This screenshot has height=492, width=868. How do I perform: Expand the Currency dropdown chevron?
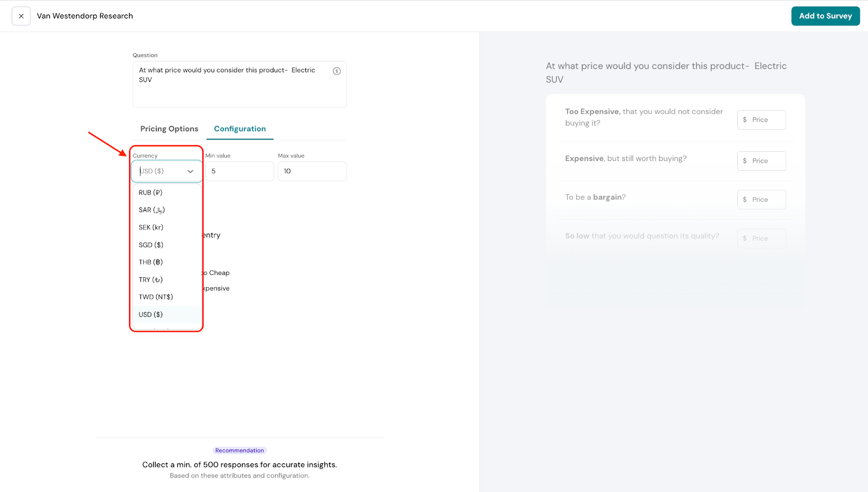point(190,171)
